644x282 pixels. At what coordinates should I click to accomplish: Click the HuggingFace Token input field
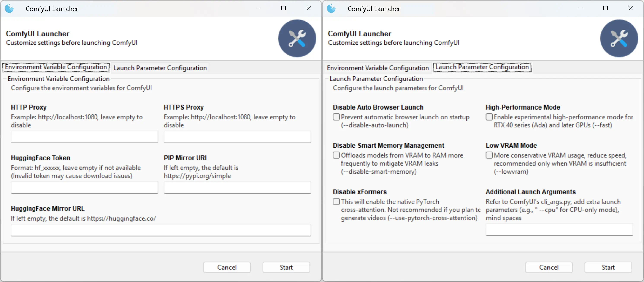[84, 187]
